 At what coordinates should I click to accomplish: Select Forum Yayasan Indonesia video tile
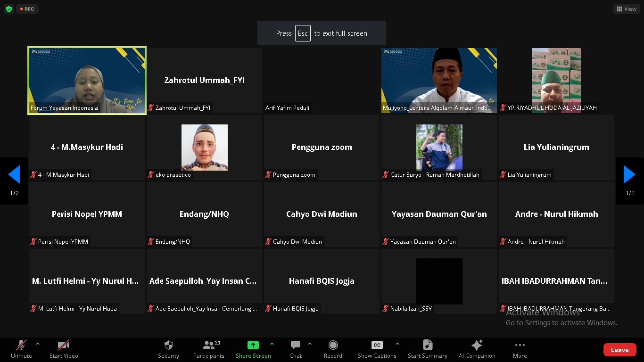pos(87,80)
